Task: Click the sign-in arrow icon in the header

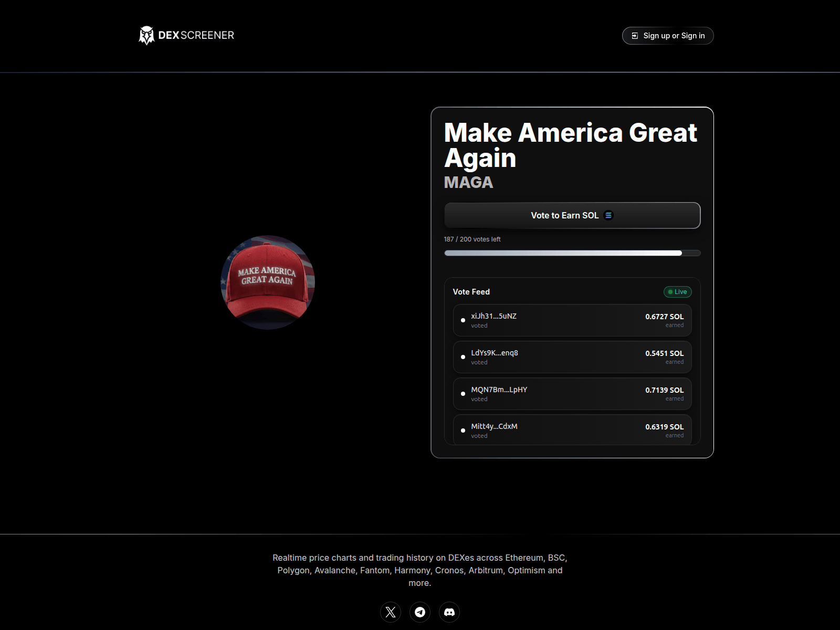Action: tap(635, 36)
